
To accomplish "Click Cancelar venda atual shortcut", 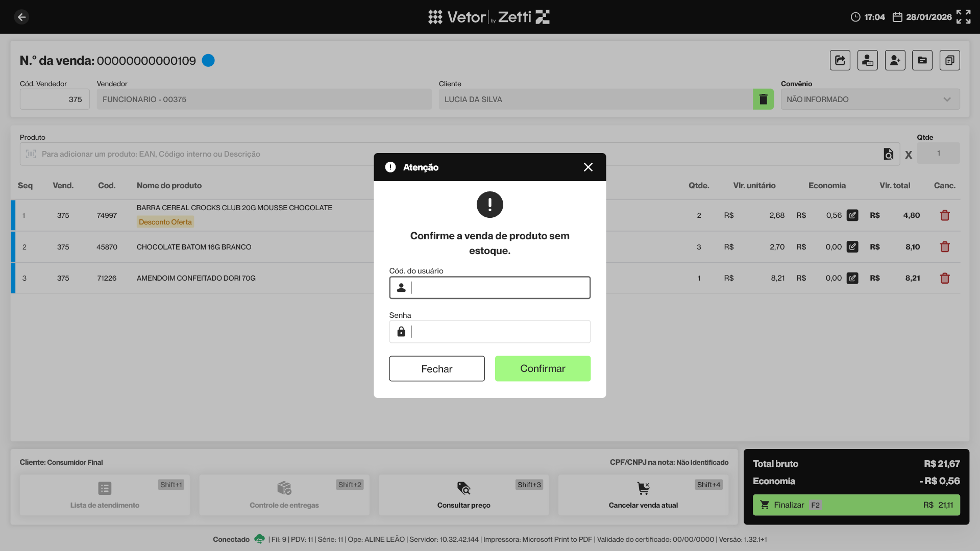I will click(643, 494).
